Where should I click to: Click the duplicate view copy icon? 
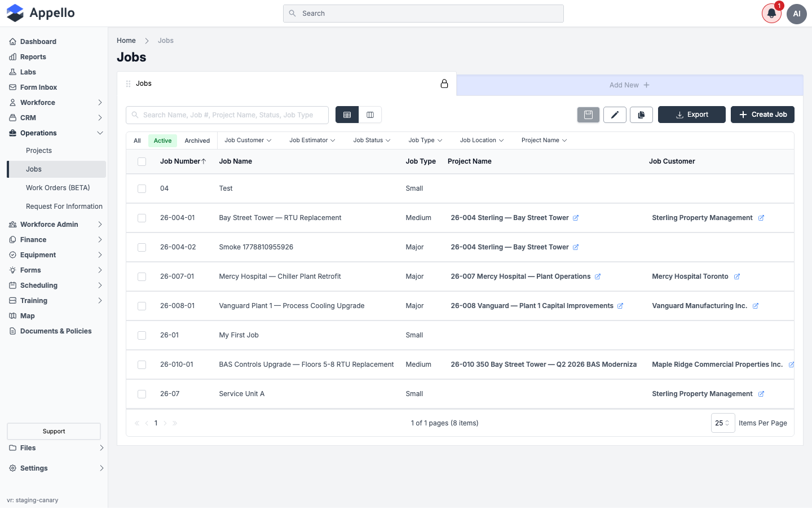tap(641, 115)
